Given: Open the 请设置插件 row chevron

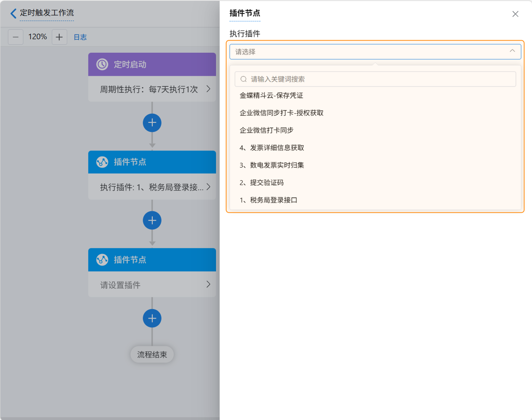Looking at the screenshot, I should pos(208,284).
